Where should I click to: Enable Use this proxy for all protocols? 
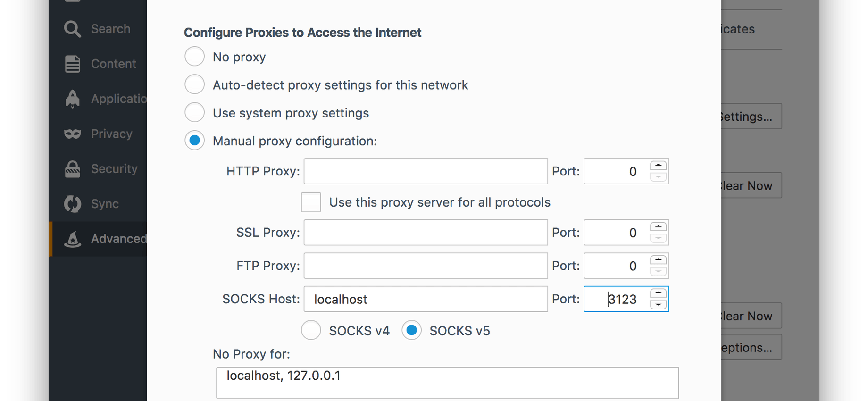pos(311,202)
